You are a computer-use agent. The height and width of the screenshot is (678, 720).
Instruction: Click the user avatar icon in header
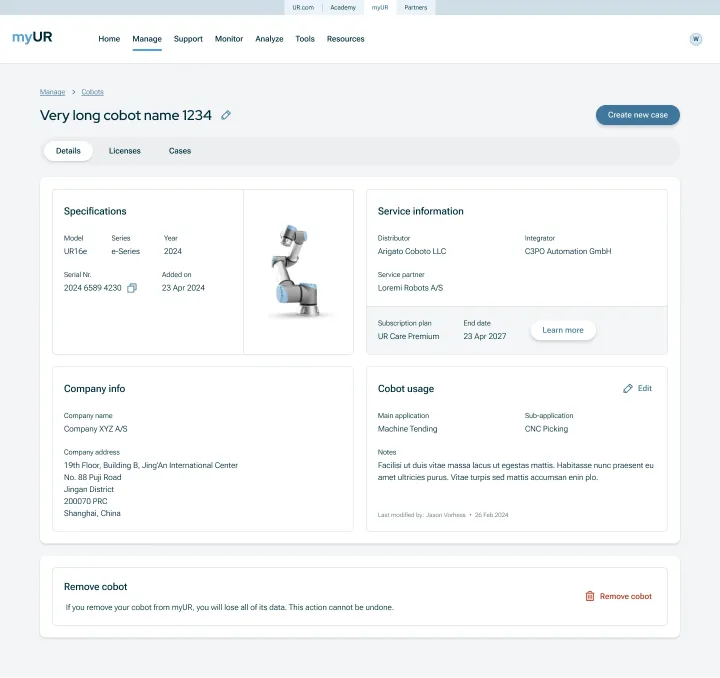tap(696, 39)
